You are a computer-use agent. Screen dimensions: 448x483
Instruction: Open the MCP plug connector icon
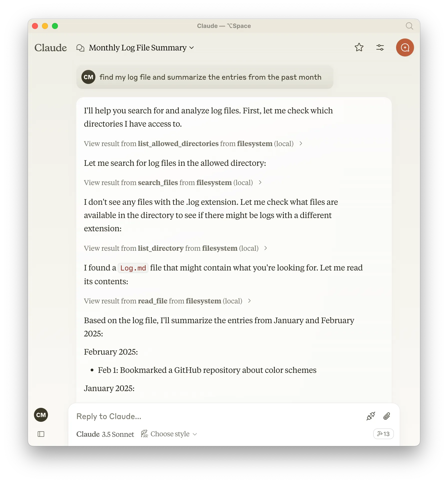tap(371, 416)
